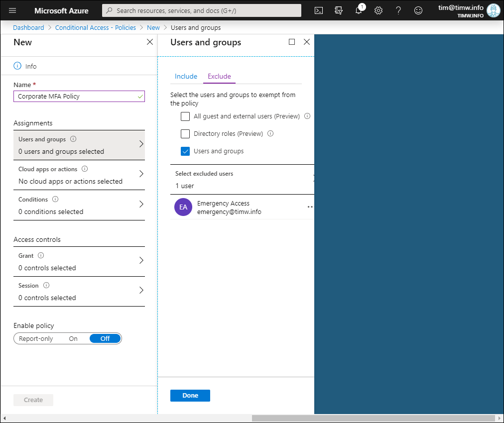Image resolution: width=504 pixels, height=423 pixels.
Task: Open the Grant access controls row
Action: point(79,261)
